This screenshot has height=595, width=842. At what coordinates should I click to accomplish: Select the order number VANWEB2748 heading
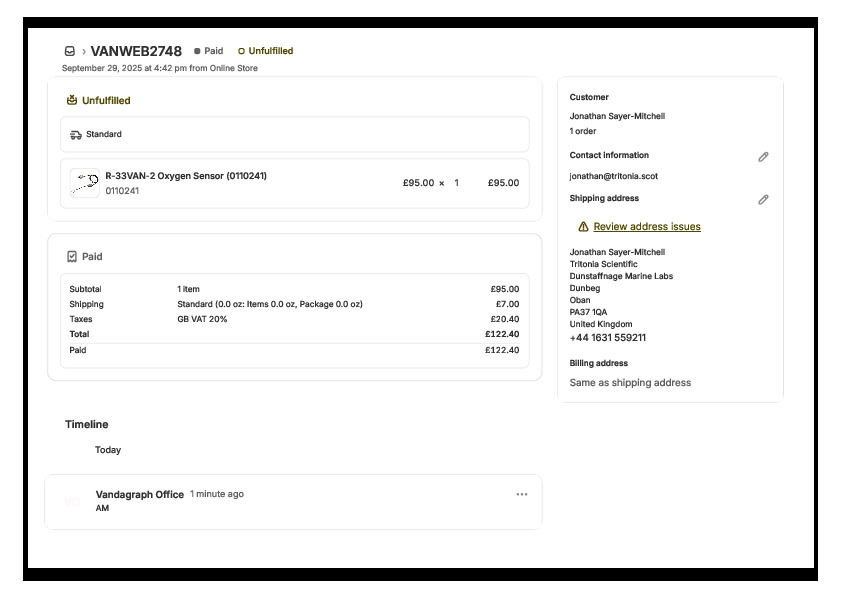pyautogui.click(x=136, y=51)
